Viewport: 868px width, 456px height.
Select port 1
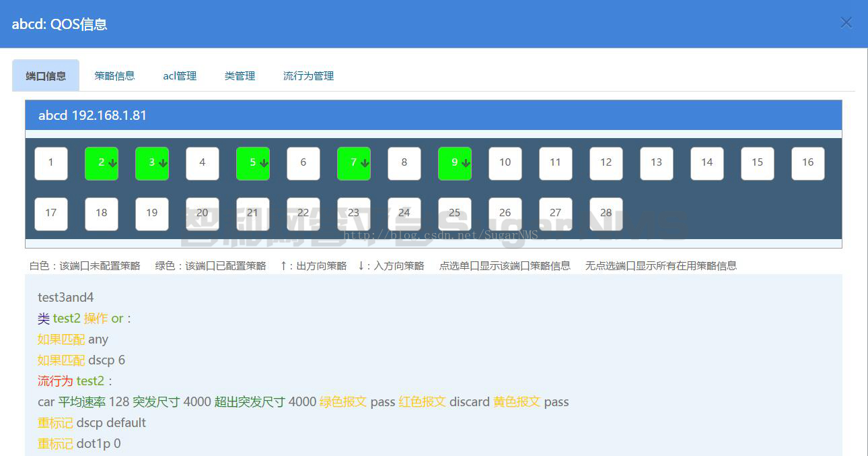(51, 164)
